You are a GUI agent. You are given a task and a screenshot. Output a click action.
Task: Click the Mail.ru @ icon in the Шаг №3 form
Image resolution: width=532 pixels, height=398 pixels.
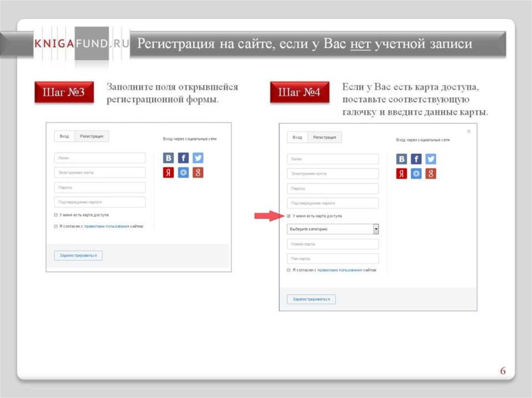click(x=183, y=173)
